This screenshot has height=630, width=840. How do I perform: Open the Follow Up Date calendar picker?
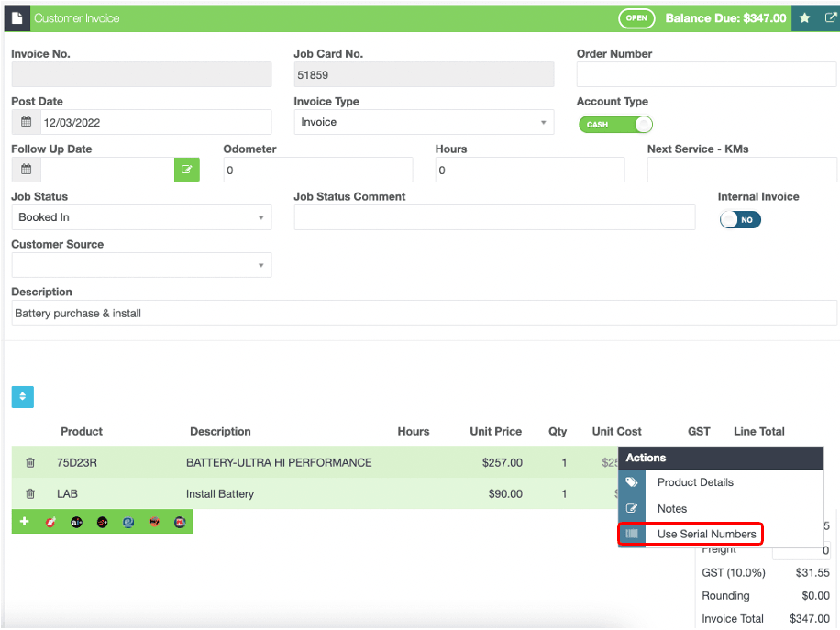tap(26, 170)
